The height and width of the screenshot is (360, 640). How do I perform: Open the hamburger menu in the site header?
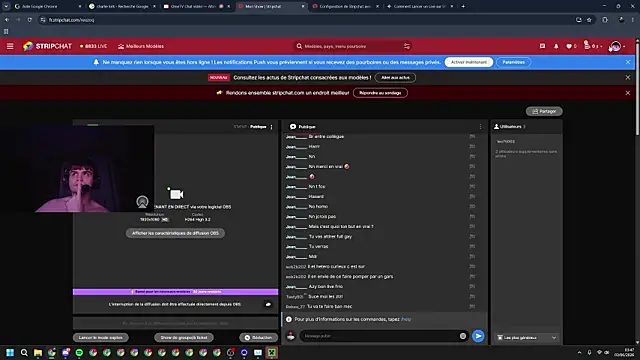(x=10, y=46)
